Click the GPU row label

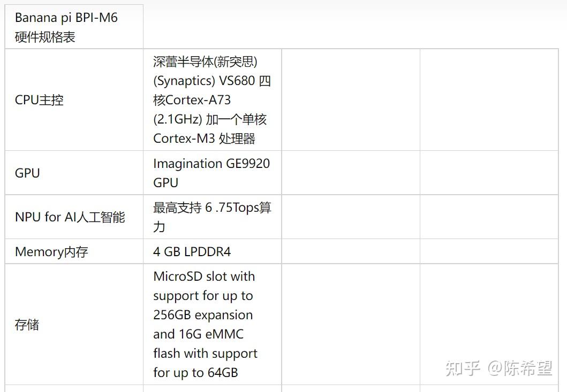pyautogui.click(x=27, y=173)
